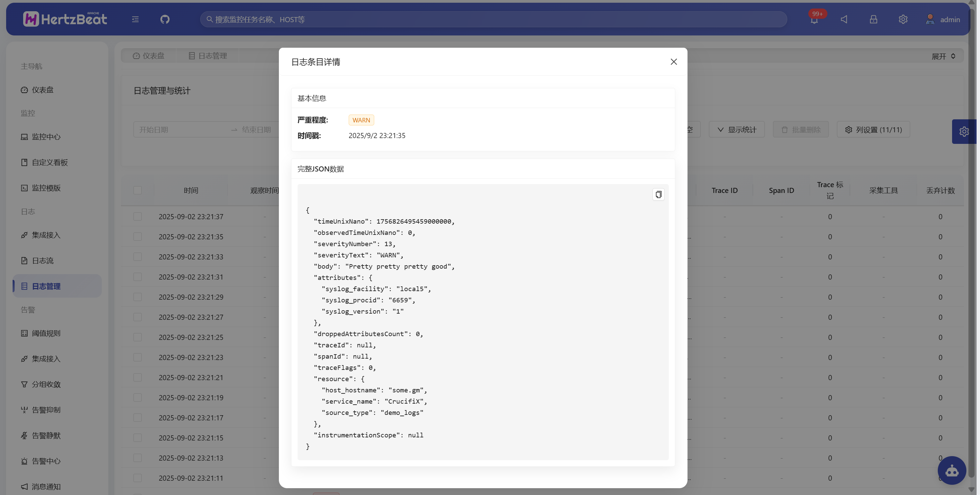Check the row 2025-09-02 23:21:31 checkbox
Image resolution: width=980 pixels, height=495 pixels.
coord(138,277)
